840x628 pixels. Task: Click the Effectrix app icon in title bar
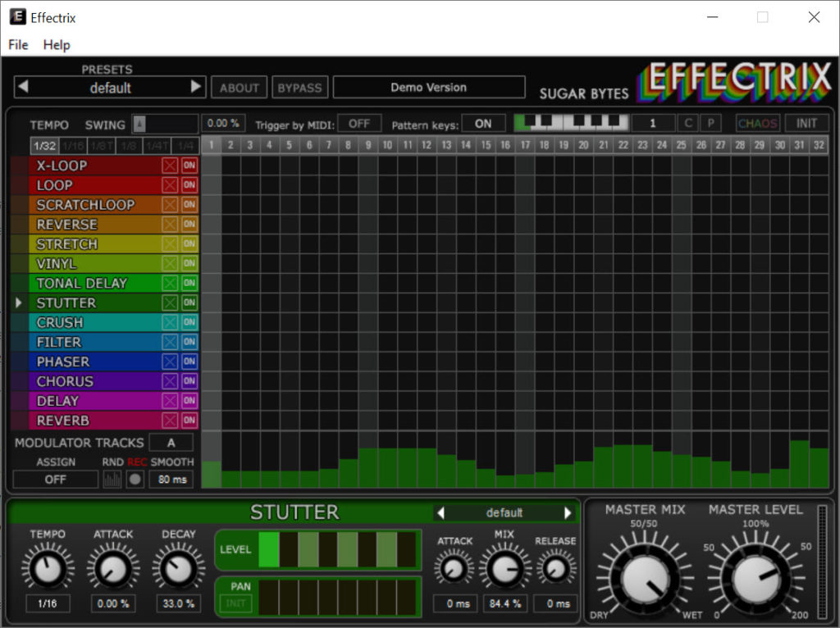click(18, 17)
